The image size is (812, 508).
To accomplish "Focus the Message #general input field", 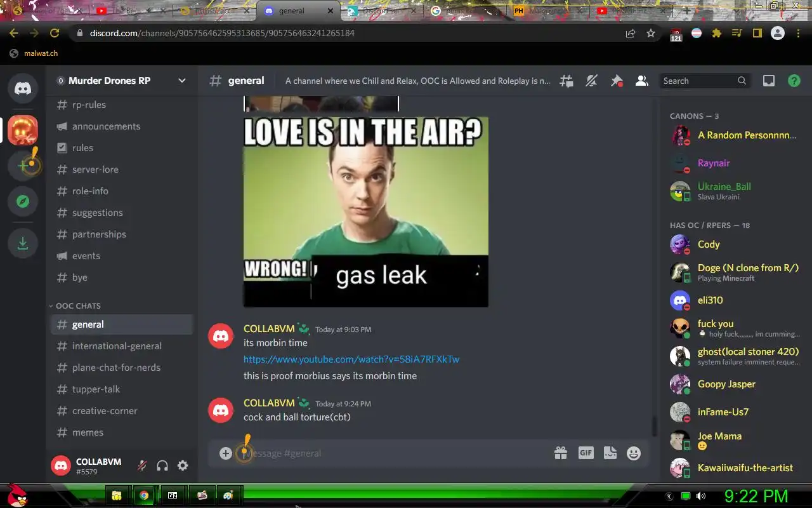I will click(396, 453).
